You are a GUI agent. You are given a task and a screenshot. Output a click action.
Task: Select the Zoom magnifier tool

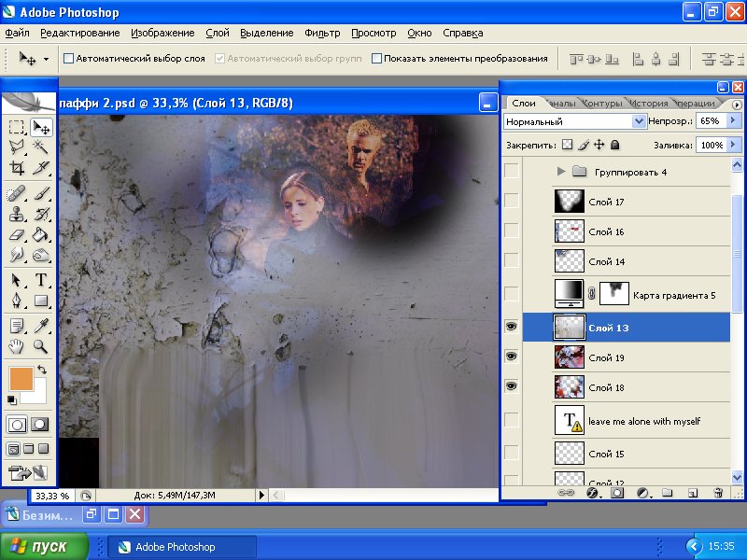pyautogui.click(x=41, y=346)
